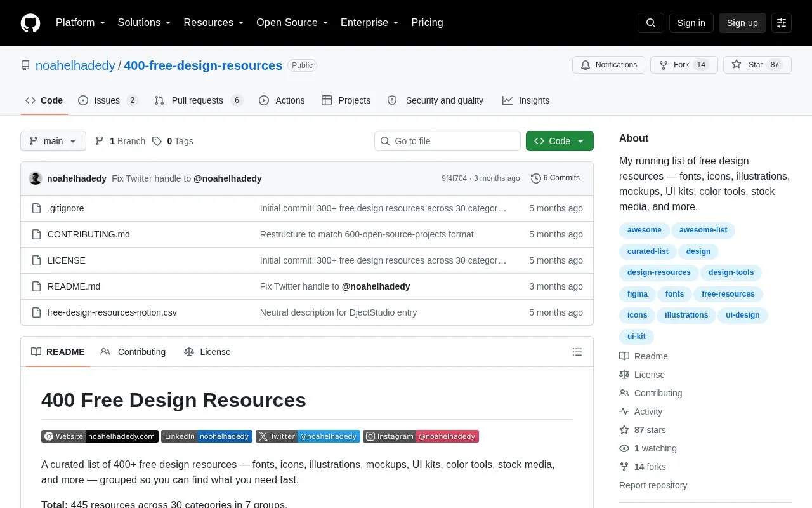Viewport: 812px width, 508px height.
Task: Open commit hash 9f4f704
Action: [454, 178]
